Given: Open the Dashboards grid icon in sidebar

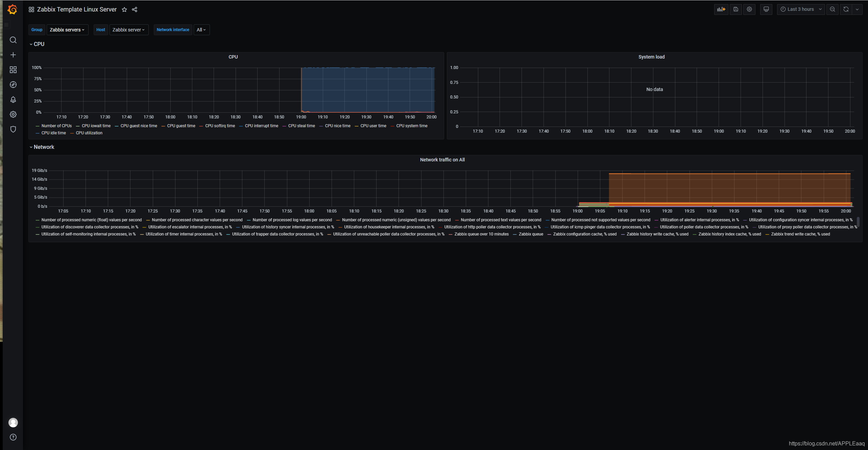Looking at the screenshot, I should click(13, 70).
